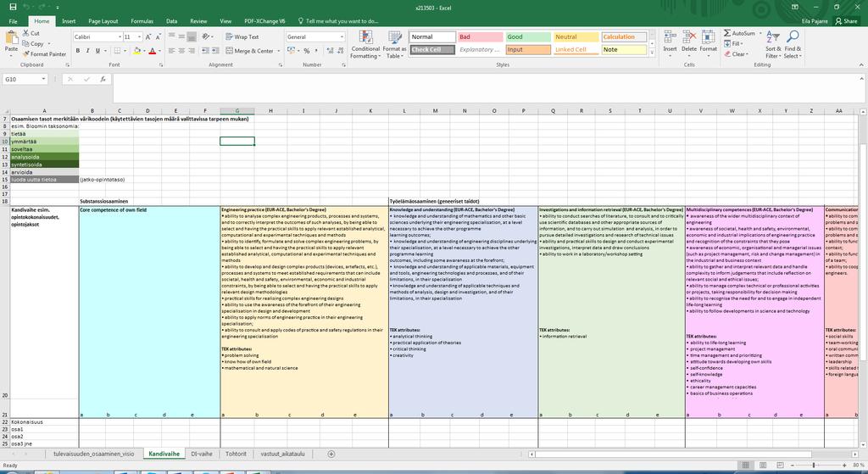Decrease font size with small A icon

click(x=159, y=36)
